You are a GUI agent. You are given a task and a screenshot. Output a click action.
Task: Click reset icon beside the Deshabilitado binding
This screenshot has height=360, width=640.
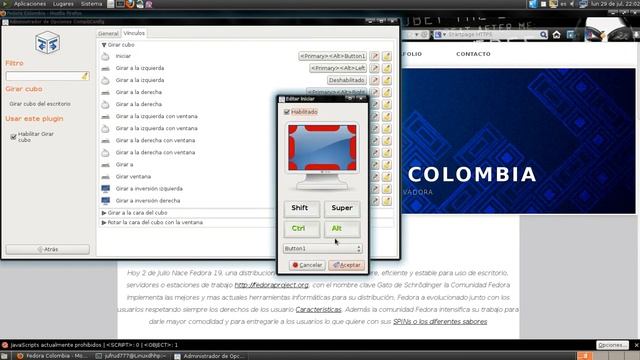[387, 80]
